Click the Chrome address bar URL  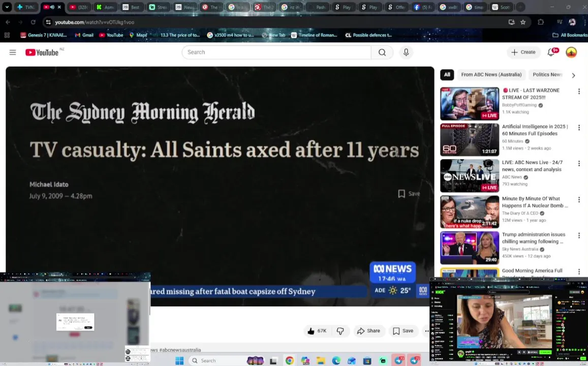click(x=95, y=22)
